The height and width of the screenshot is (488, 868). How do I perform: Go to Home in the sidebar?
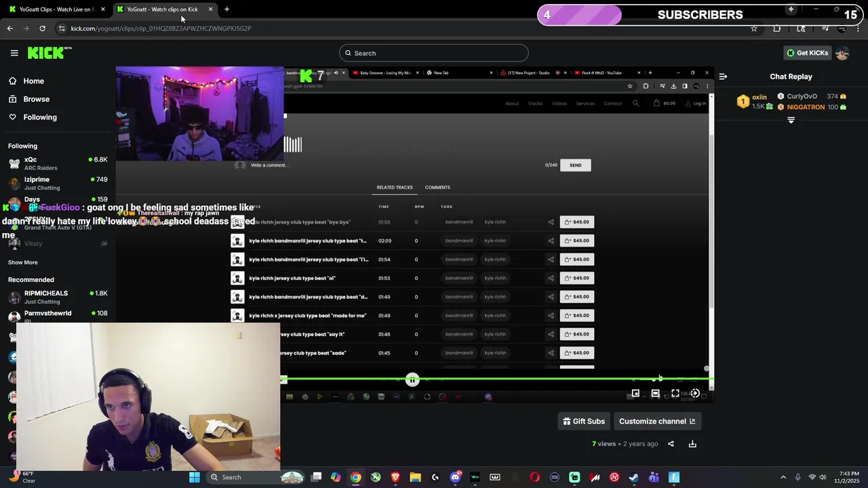point(33,81)
